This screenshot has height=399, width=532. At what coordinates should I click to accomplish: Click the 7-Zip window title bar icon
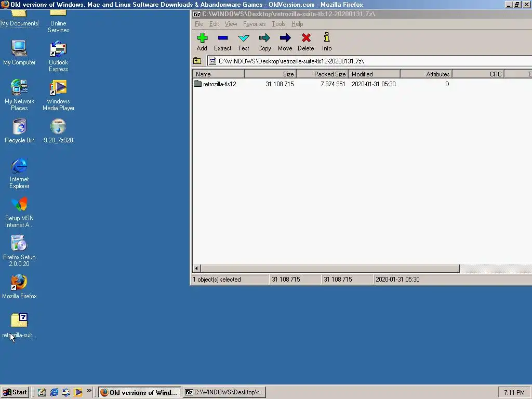coord(197,14)
